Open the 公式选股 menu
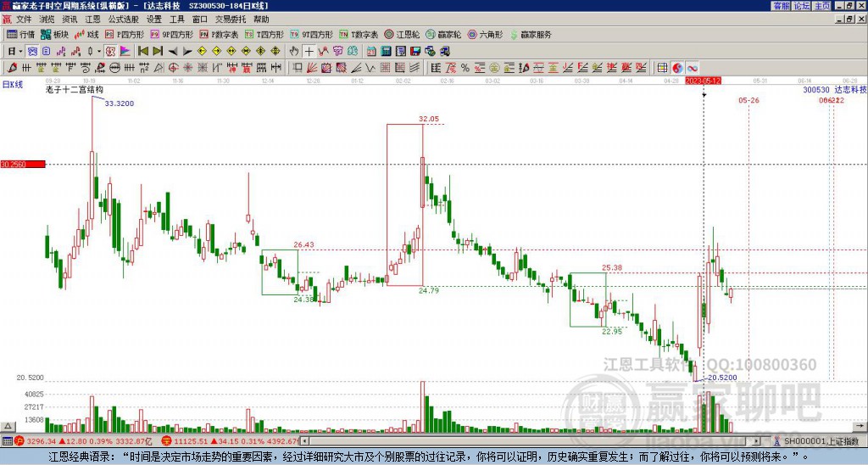 click(124, 20)
